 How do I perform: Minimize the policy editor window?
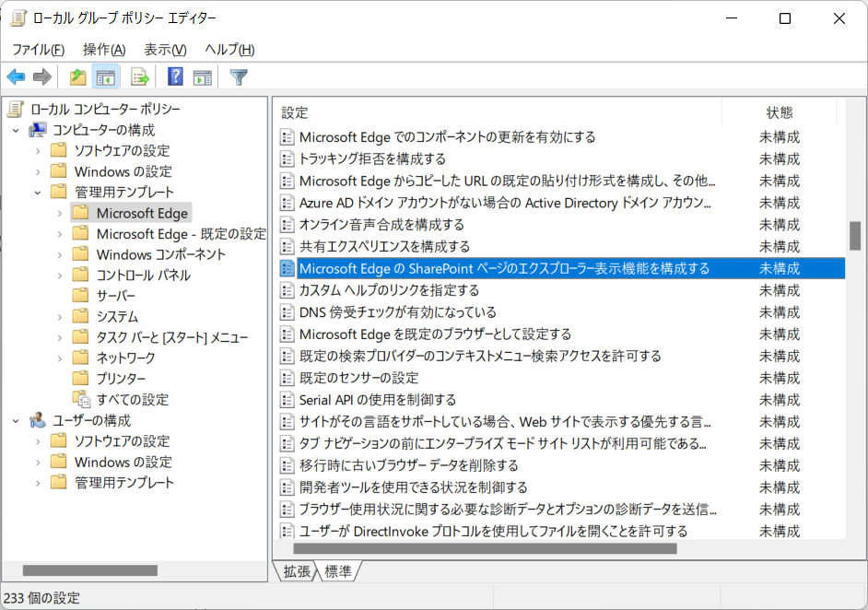(x=732, y=18)
